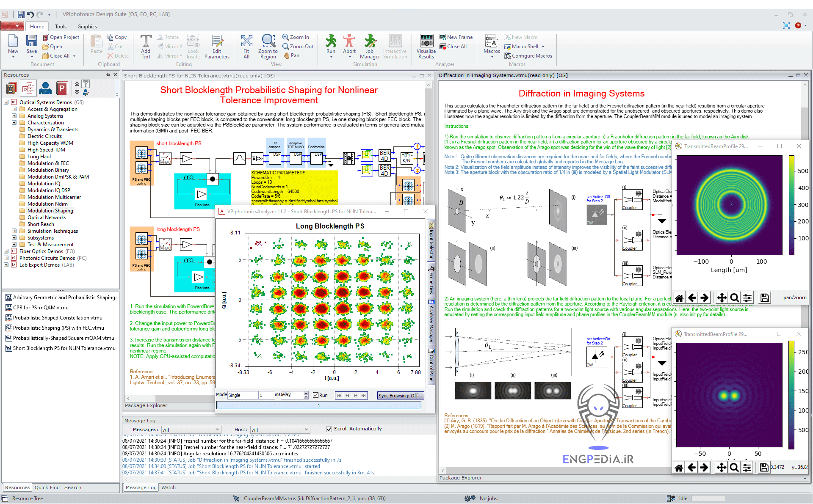Open the Messages filter dropdown
Screen dimensions: 813x504
tap(217, 429)
